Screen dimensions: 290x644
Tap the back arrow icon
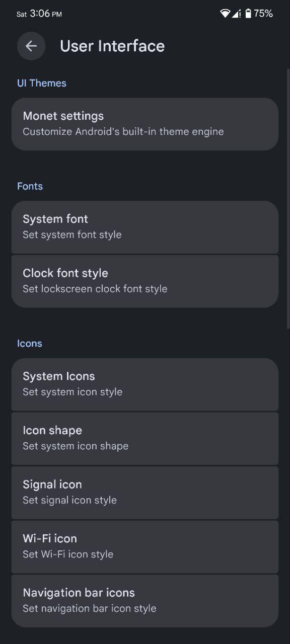point(31,46)
